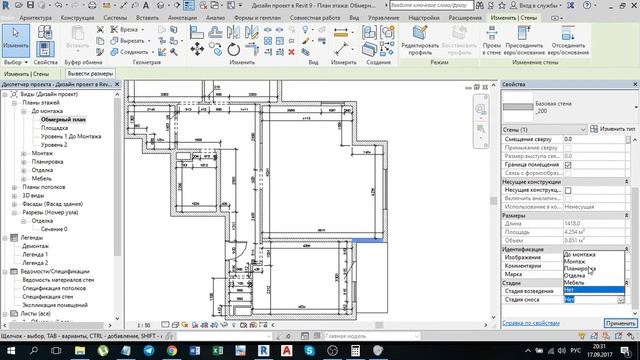Screen dimensions: 640x360
Task: Open the Выбор panel dropdown
Action: pos(16,62)
